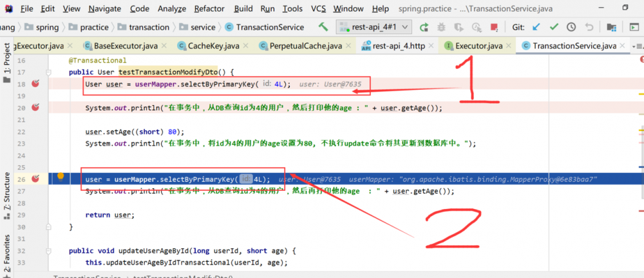
Task: Click the Profiler run icon
Action: tap(477, 27)
